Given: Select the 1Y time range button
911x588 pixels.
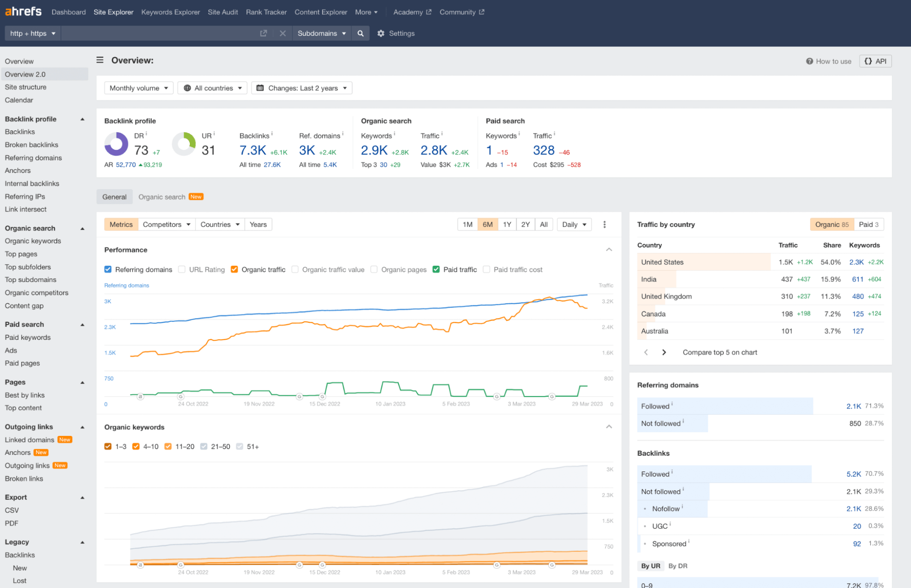Looking at the screenshot, I should point(507,224).
